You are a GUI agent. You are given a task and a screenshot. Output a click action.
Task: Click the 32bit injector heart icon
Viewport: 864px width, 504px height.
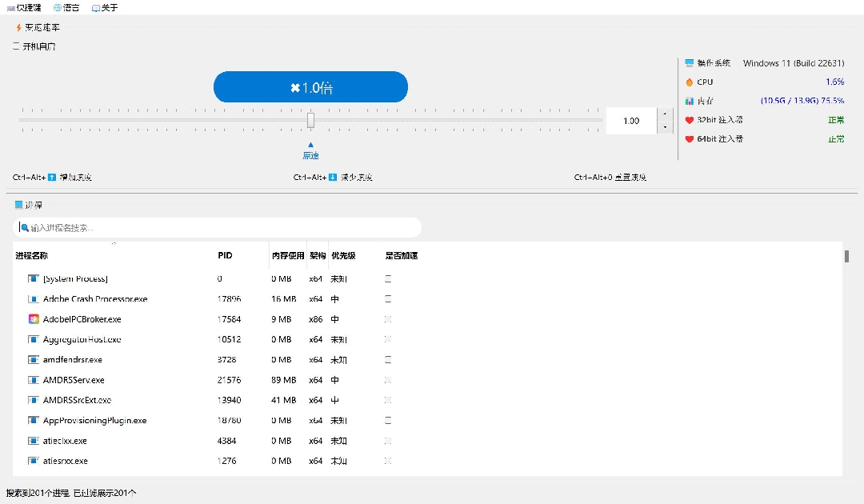pyautogui.click(x=689, y=120)
